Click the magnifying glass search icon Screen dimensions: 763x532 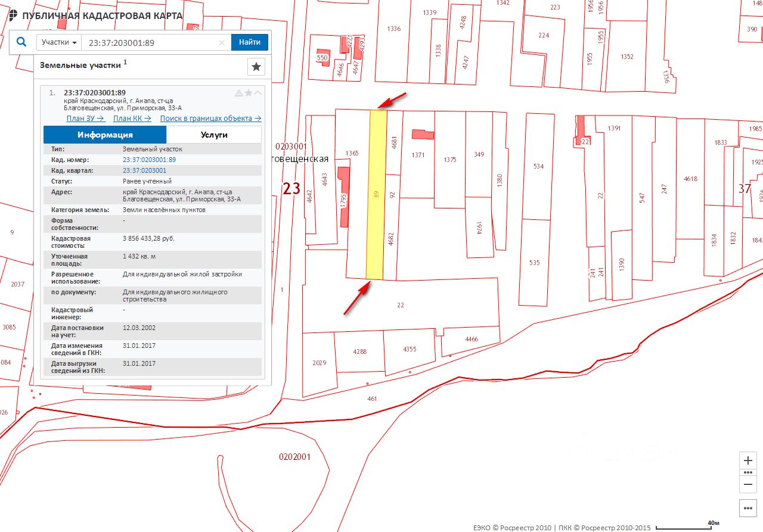tap(21, 42)
